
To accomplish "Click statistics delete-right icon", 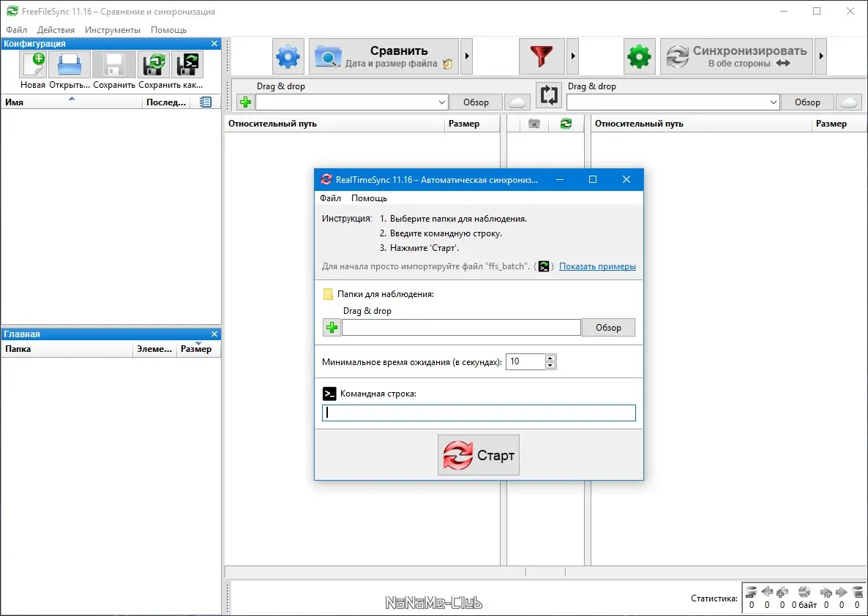I will point(857,592).
